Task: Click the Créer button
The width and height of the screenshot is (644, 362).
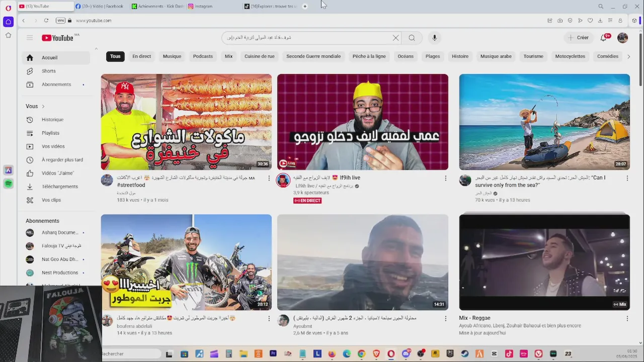Action: pos(578,38)
